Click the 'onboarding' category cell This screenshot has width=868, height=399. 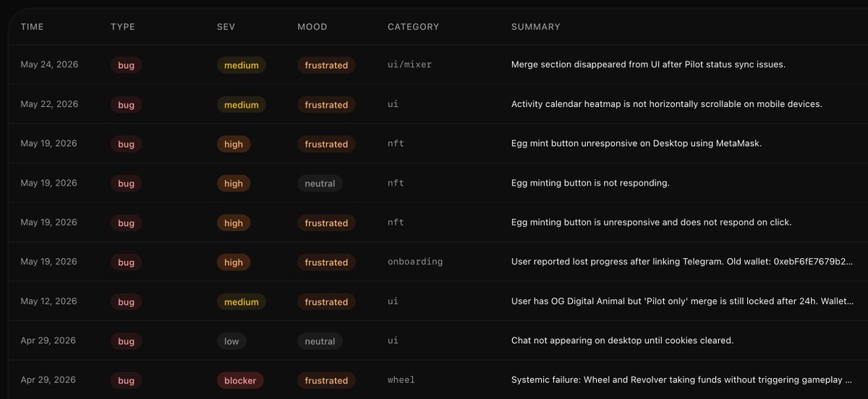point(415,262)
